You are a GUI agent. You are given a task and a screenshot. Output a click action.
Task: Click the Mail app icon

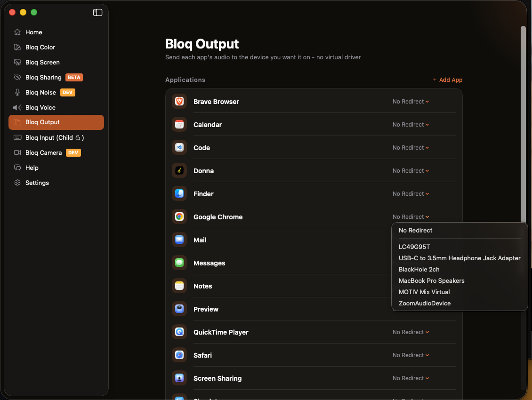pyautogui.click(x=179, y=240)
